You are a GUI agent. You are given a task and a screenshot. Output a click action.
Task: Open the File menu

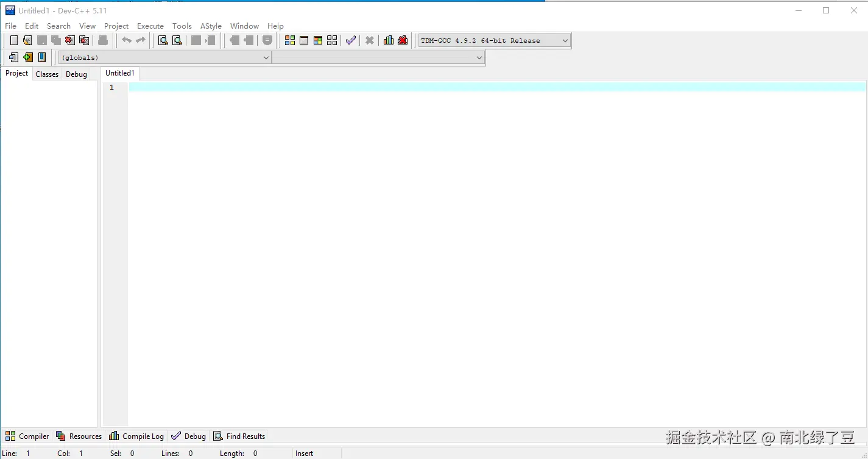[x=11, y=26]
